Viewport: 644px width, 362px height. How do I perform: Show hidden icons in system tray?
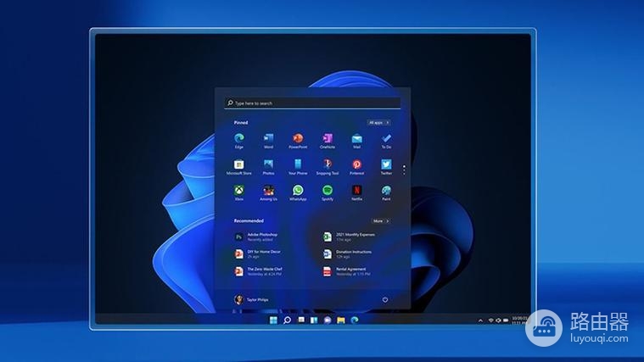point(480,320)
